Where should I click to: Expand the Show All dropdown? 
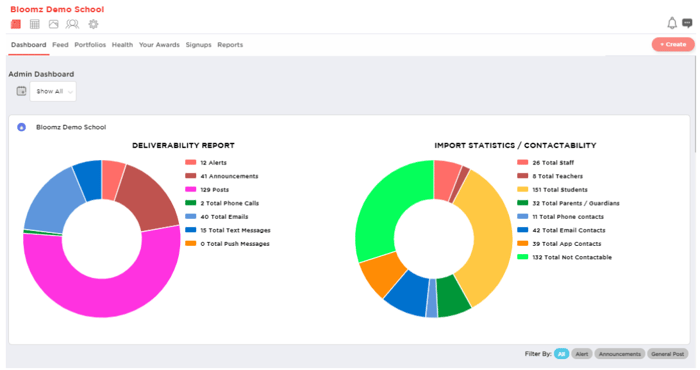tap(53, 91)
